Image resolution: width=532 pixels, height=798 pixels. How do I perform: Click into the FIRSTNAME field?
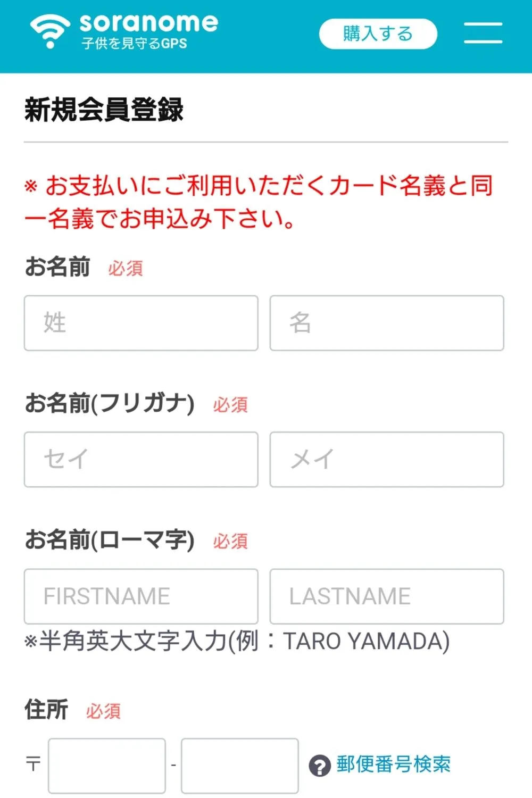tap(141, 596)
